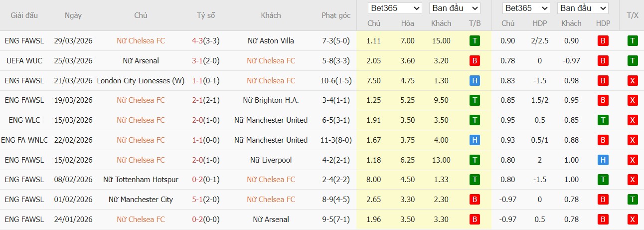Viewport: 644px width, 230px height.
Task: Click red X badge in Brighton H.A. row
Action: click(x=633, y=100)
